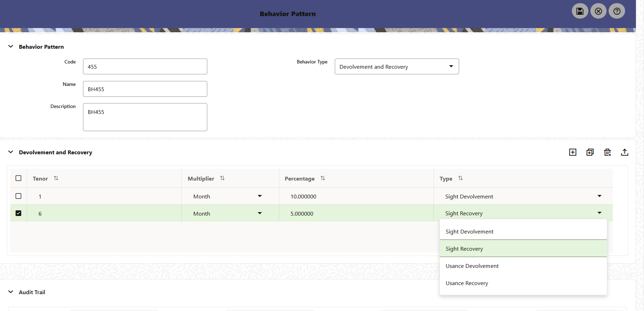Click the Type column header label
Image resolution: width=644 pixels, height=311 pixels.
pos(446,178)
